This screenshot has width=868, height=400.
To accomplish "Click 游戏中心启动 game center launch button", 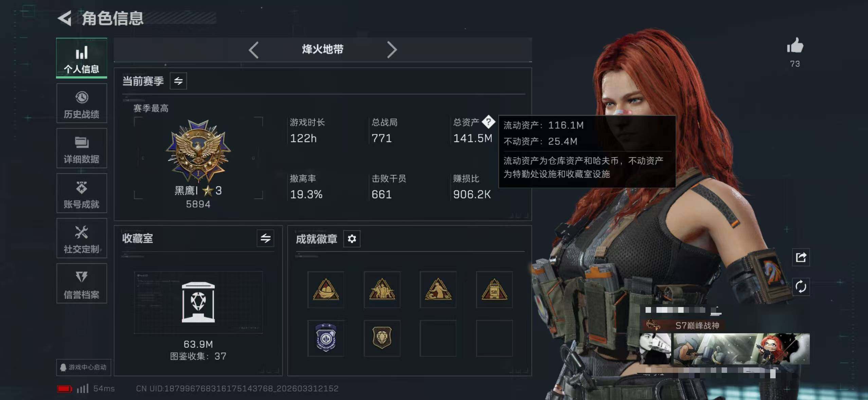I will 84,367.
